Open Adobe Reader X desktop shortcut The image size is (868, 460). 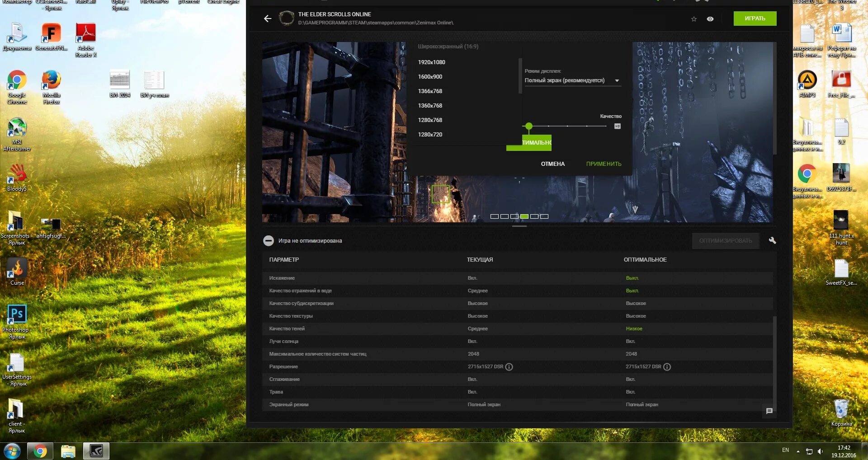click(86, 40)
